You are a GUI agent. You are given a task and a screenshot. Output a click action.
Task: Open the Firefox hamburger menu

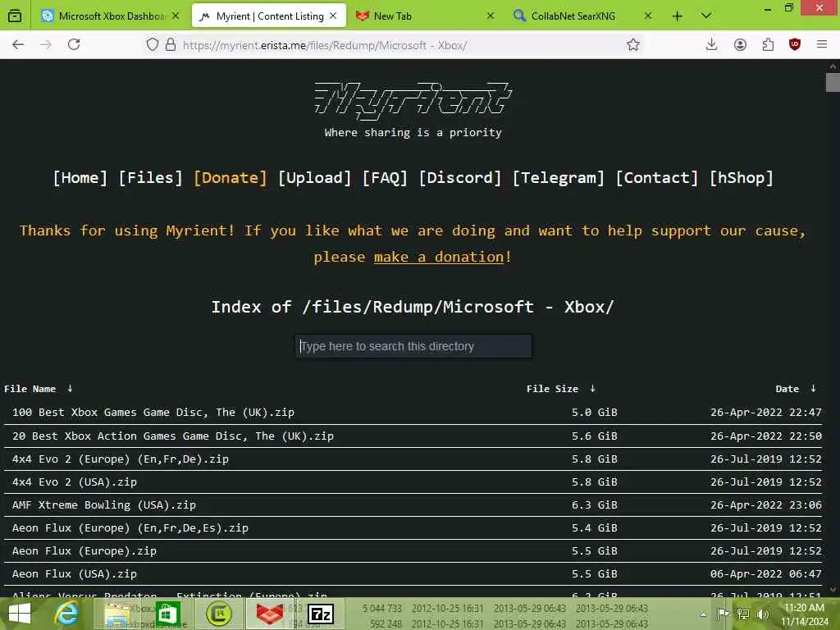click(822, 45)
